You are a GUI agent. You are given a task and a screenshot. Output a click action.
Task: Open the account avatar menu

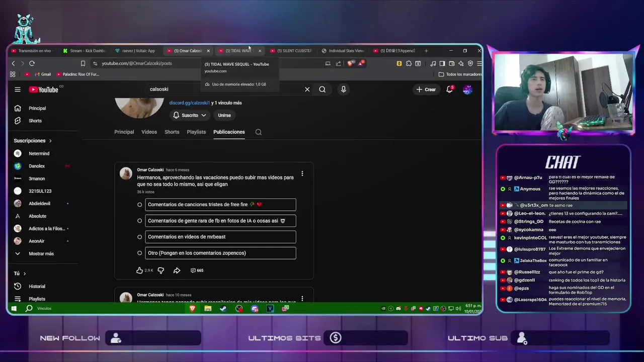coord(467,89)
